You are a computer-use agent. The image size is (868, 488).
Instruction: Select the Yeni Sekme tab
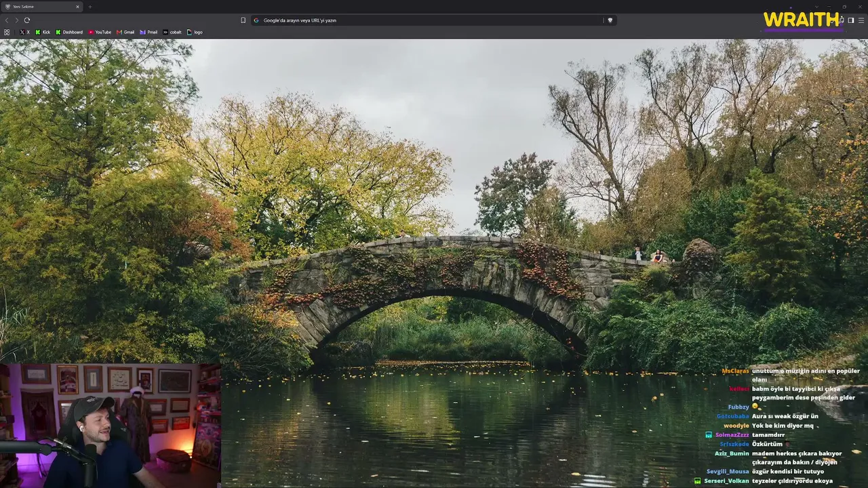pos(42,7)
